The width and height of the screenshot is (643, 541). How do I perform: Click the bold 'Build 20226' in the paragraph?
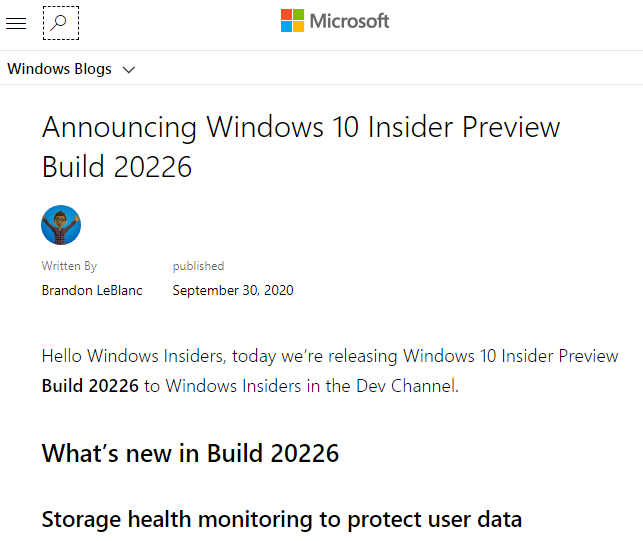pyautogui.click(x=90, y=386)
